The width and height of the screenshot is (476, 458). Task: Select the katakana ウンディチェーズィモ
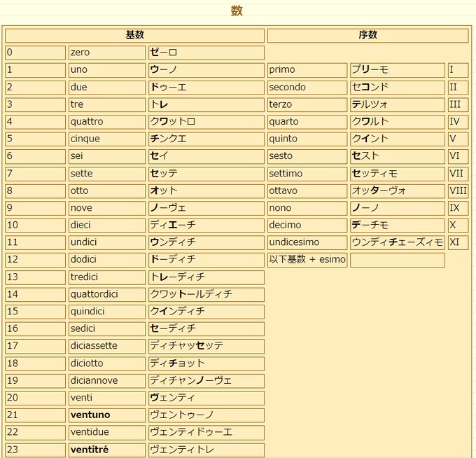(398, 242)
